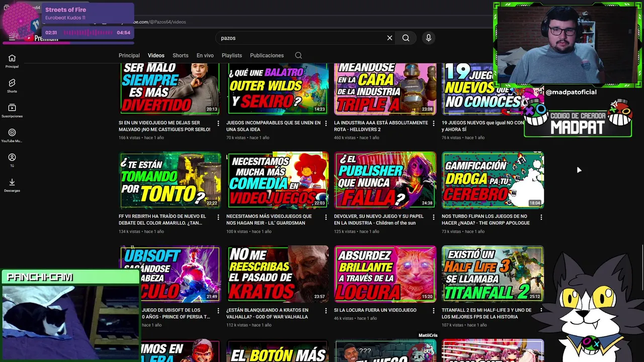Open title DEVOLVER, SU NUEVO JUEGO
The height and width of the screenshot is (362, 644).
click(x=379, y=219)
